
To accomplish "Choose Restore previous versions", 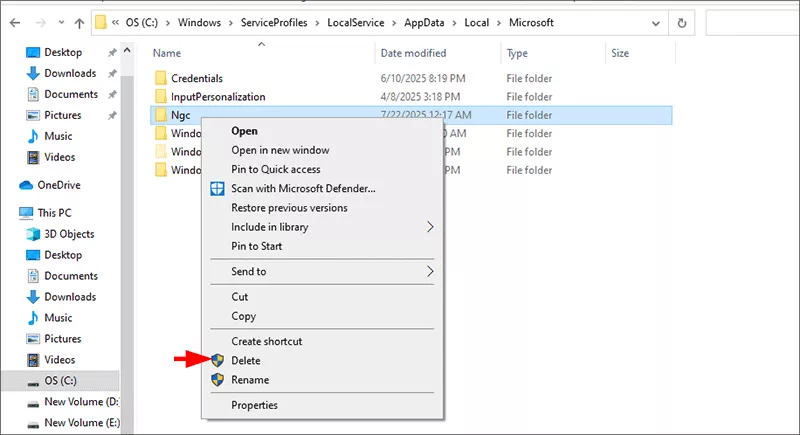I will pyautogui.click(x=289, y=208).
